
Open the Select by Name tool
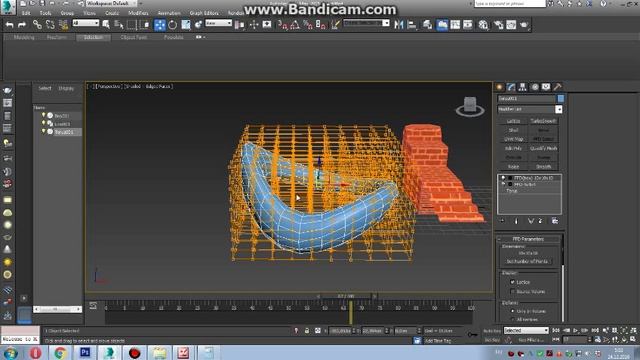pyautogui.click(x=119, y=25)
